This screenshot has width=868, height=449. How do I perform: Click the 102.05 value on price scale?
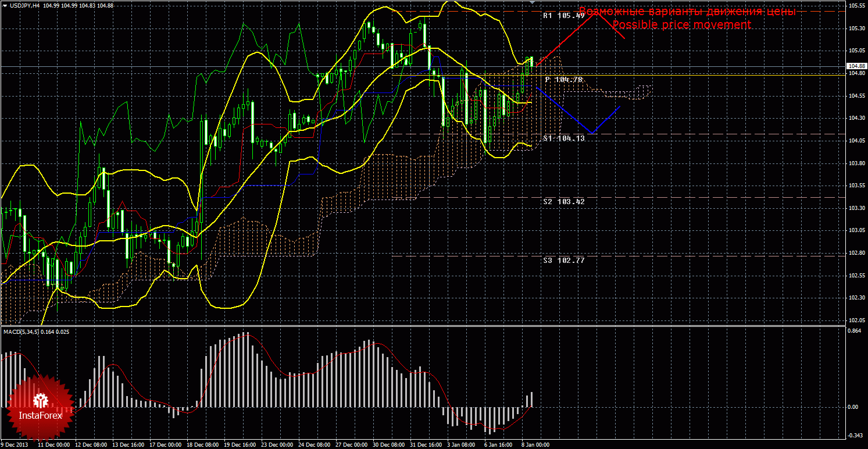[855, 320]
